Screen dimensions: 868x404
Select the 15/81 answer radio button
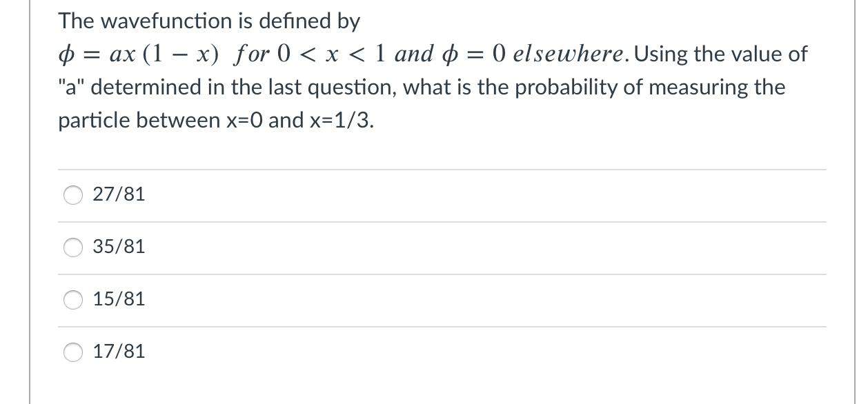point(73,300)
